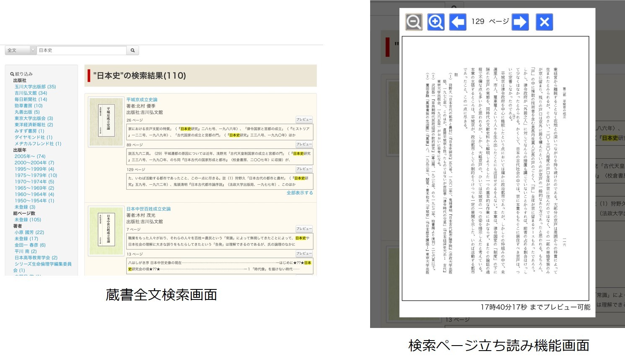This screenshot has width=625, height=364.
Task: Click the 平城京成立史論 book cover thumbnail
Action: click(x=106, y=122)
